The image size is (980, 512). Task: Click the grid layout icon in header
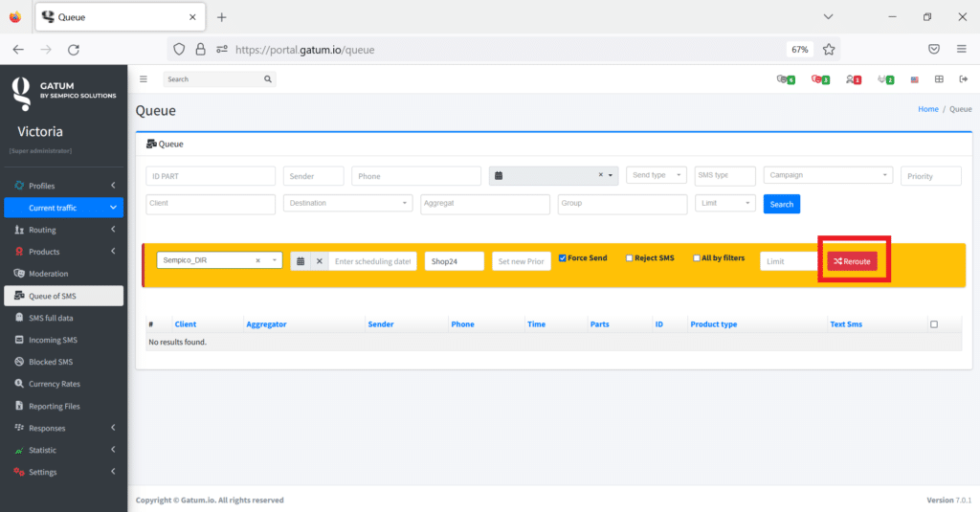click(x=939, y=78)
